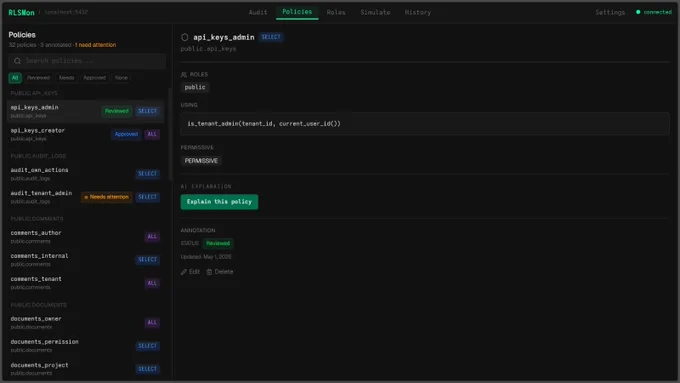The image size is (680, 383).
Task: Open the documents_permission policy
Action: 86,346
